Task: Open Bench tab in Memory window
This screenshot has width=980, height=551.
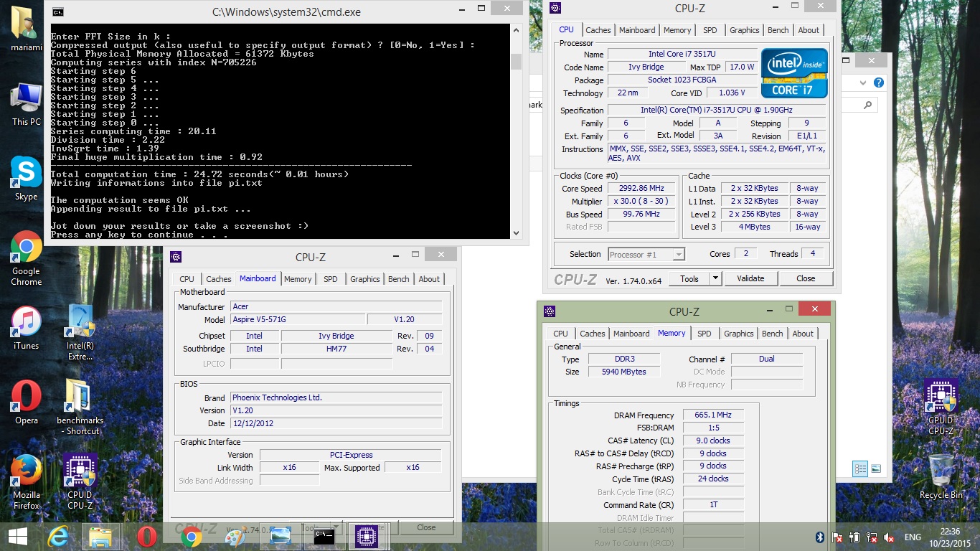Action: coord(773,334)
